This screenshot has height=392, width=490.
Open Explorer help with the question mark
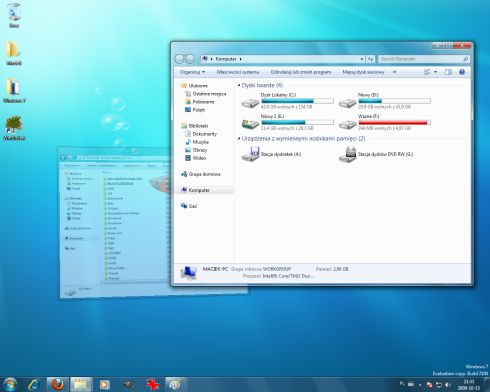[x=462, y=72]
